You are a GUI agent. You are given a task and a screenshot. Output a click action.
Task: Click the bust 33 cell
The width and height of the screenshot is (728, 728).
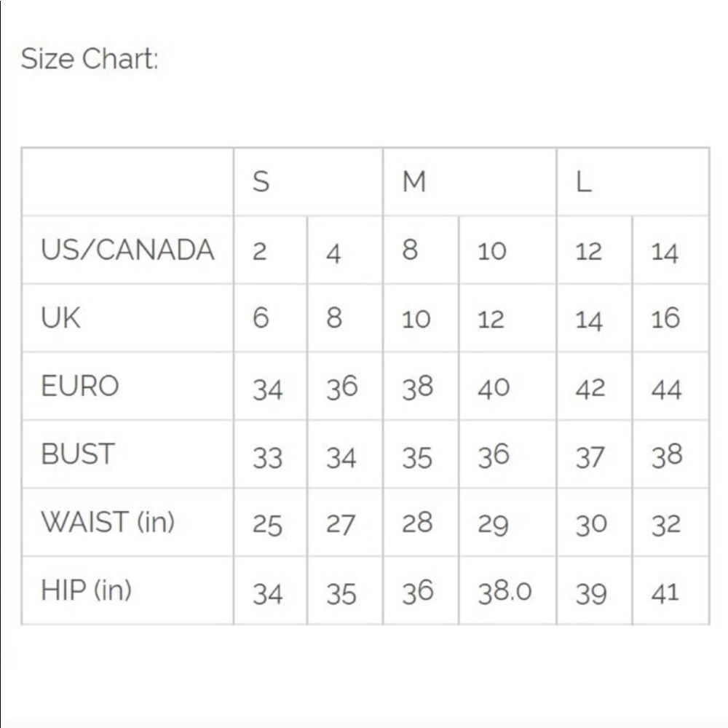[x=267, y=457]
